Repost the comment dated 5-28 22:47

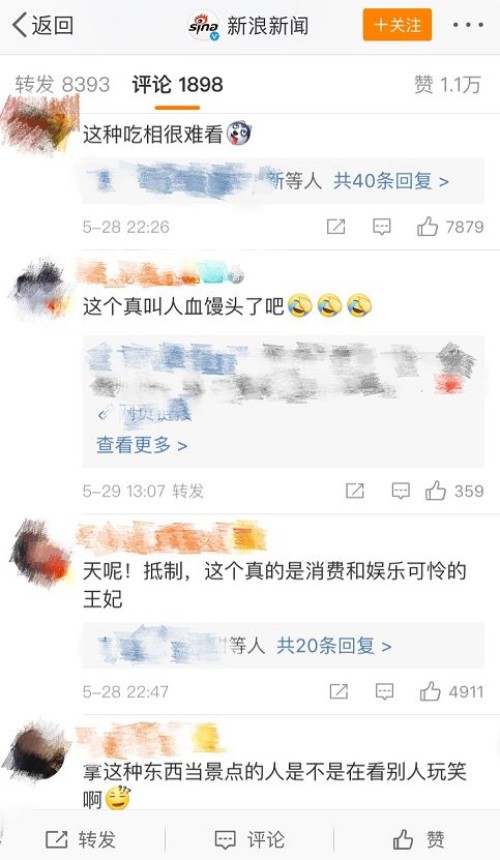pyautogui.click(x=339, y=692)
